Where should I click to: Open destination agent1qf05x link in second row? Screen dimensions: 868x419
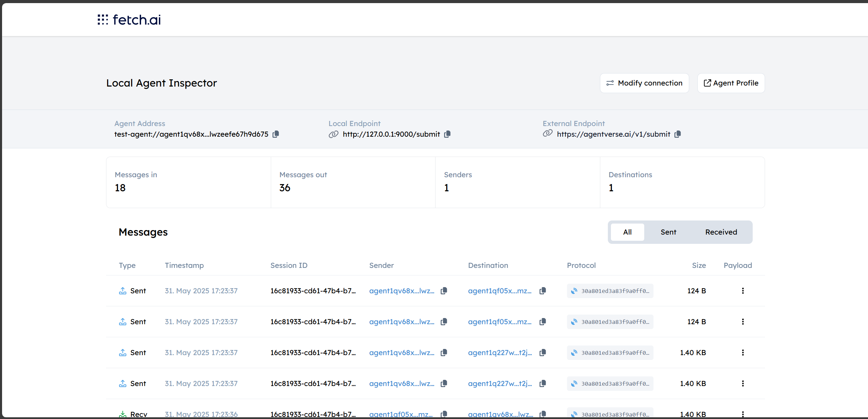[499, 321]
